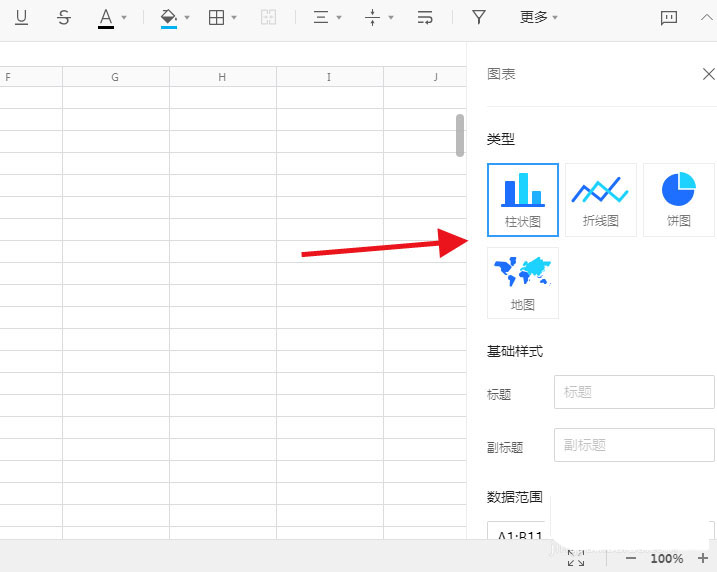This screenshot has width=717, height=572.
Task: Open the 更多 more menu
Action: (539, 18)
